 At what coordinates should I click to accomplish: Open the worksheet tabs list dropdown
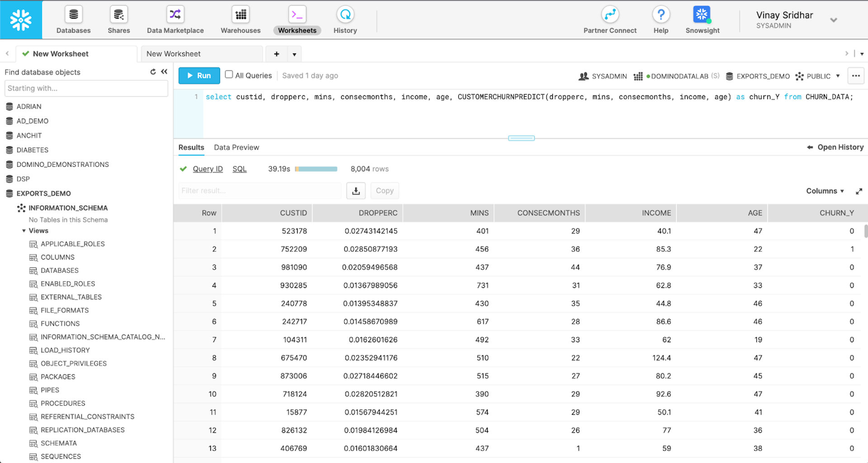(x=862, y=54)
